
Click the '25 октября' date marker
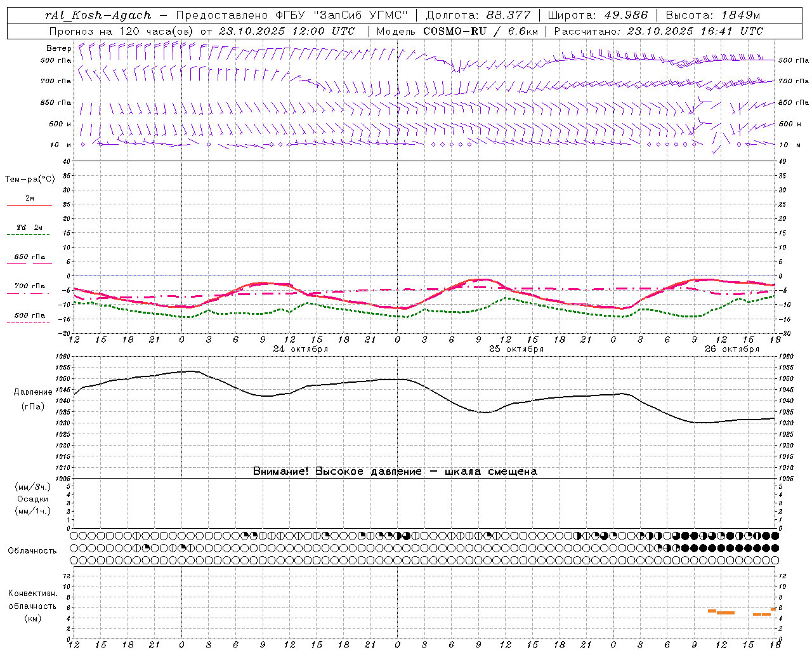(516, 349)
